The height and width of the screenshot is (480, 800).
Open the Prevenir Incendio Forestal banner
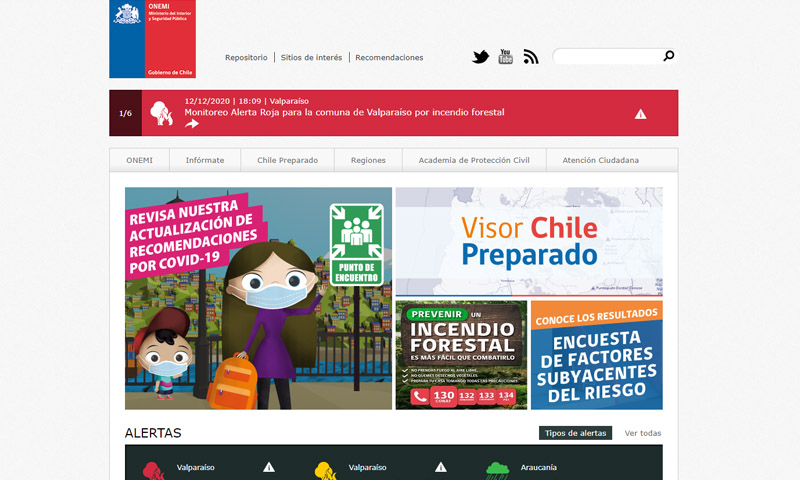pyautogui.click(x=461, y=355)
